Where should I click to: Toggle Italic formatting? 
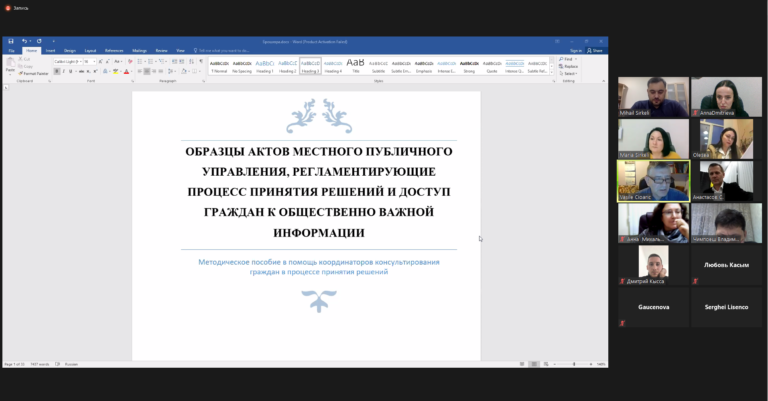[x=64, y=71]
